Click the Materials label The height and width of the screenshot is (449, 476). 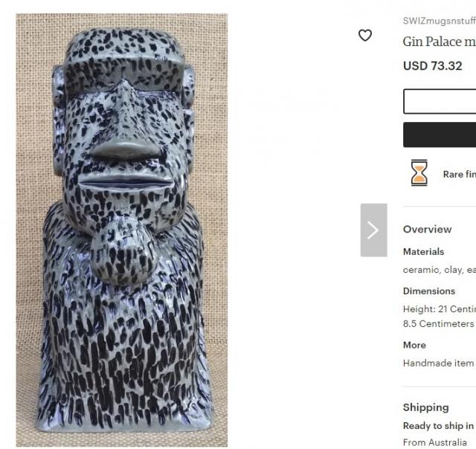(423, 252)
